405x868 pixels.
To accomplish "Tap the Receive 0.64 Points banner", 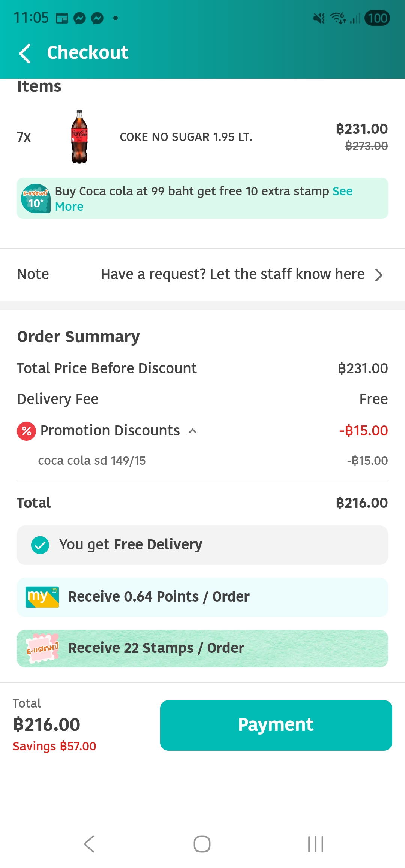I will click(202, 597).
